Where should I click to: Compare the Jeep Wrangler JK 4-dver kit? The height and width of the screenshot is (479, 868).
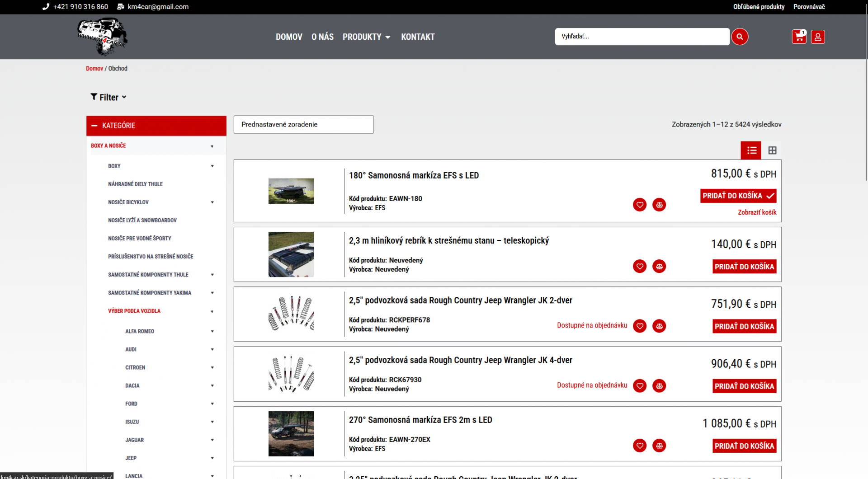coord(659,385)
